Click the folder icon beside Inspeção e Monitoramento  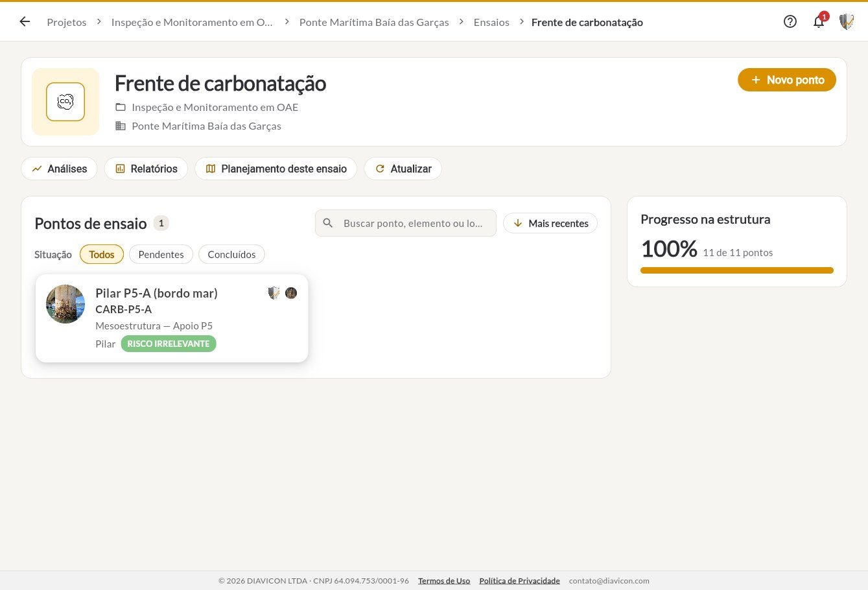tap(121, 107)
